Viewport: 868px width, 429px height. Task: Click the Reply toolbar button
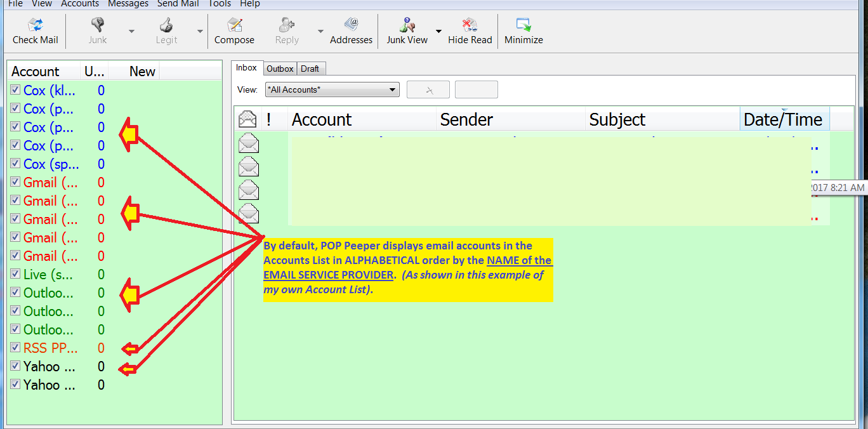tap(287, 31)
